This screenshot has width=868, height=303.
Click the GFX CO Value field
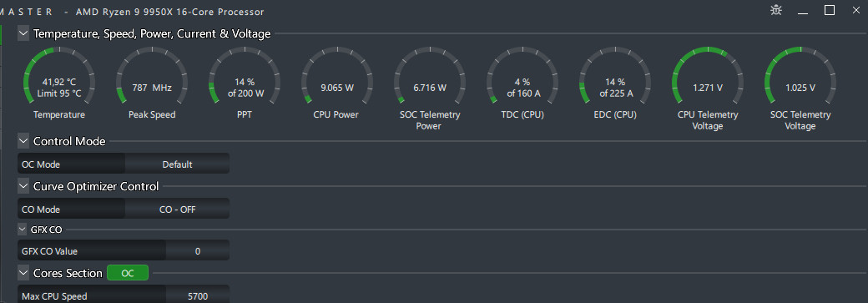click(124, 251)
